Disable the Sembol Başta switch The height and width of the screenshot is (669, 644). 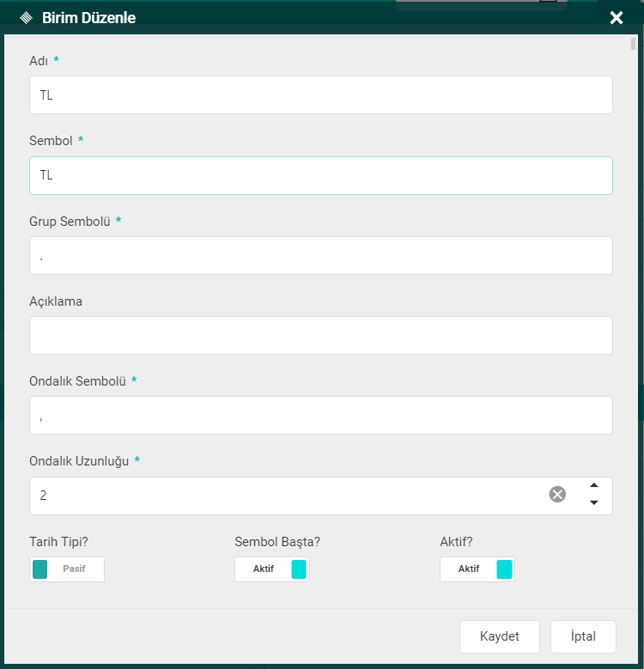tap(272, 569)
